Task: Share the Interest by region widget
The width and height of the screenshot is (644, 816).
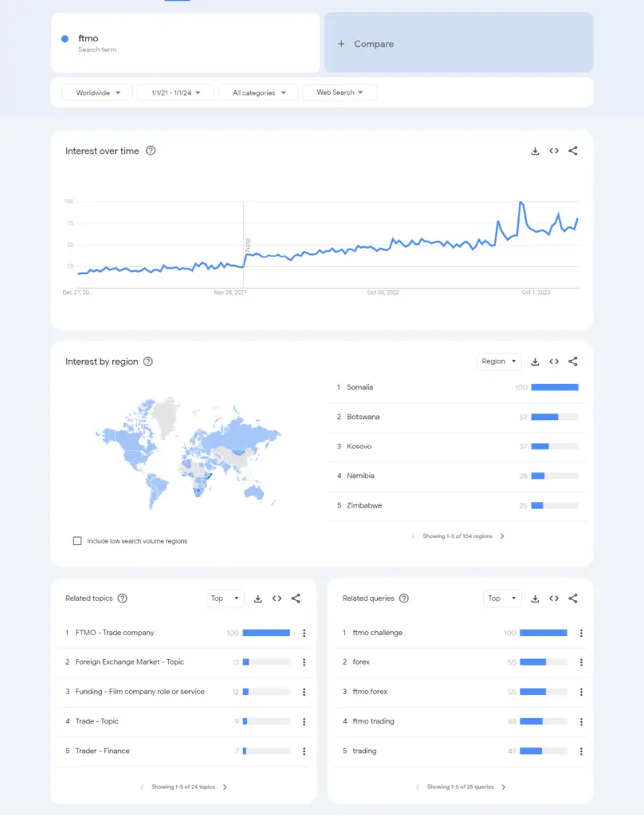Action: pos(573,361)
